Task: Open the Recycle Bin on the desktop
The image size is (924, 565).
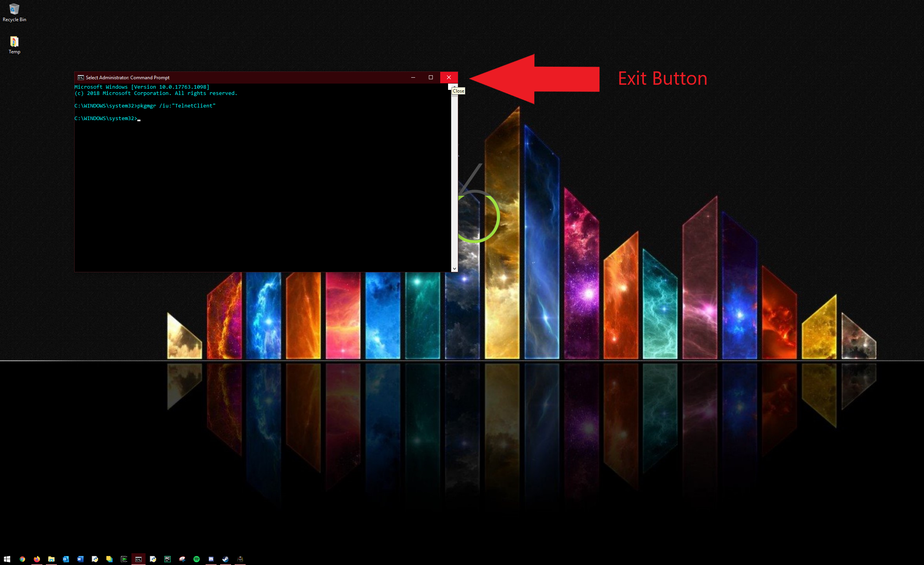Action: (14, 9)
